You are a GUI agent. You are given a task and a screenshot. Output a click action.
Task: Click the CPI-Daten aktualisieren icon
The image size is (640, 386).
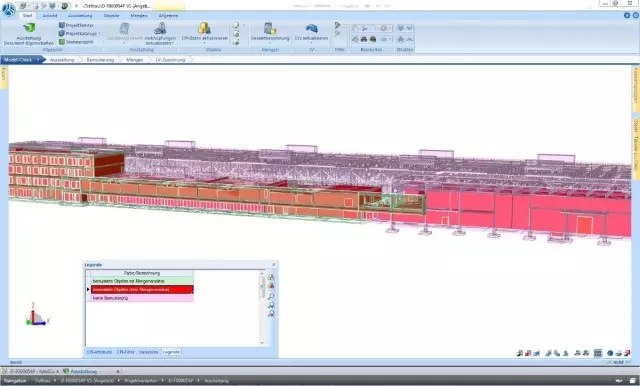pos(204,28)
